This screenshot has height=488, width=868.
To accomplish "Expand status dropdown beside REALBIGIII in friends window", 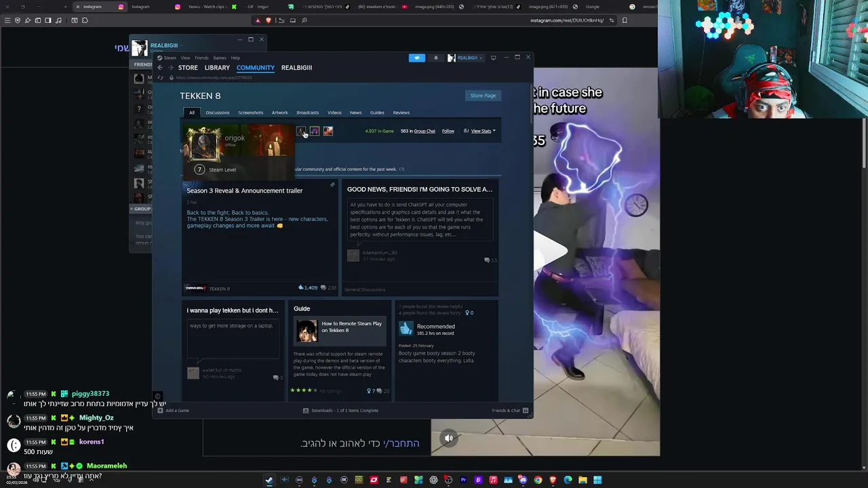I will pyautogui.click(x=182, y=45).
